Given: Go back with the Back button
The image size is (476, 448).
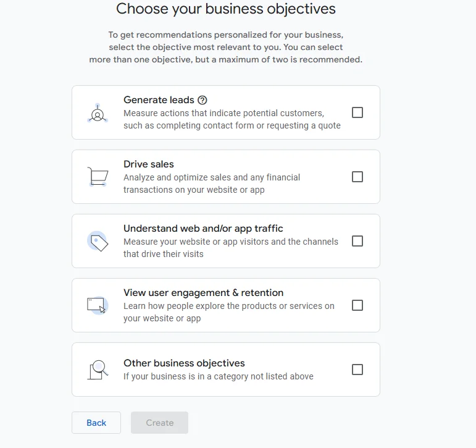Looking at the screenshot, I should [96, 423].
